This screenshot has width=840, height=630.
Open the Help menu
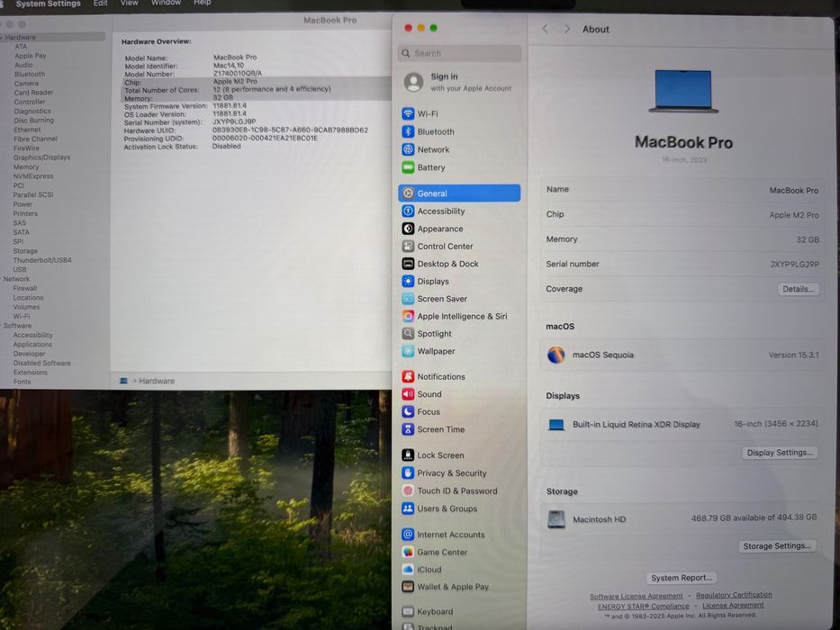pos(202,4)
